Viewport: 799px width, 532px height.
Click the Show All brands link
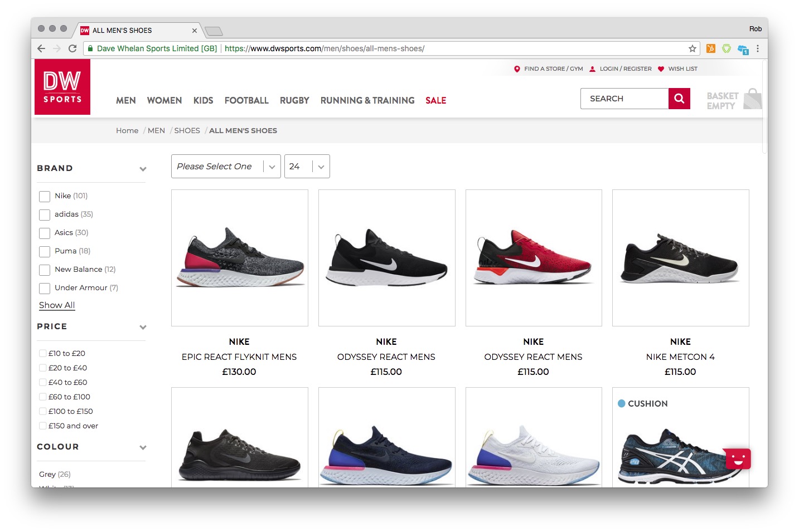[57, 305]
